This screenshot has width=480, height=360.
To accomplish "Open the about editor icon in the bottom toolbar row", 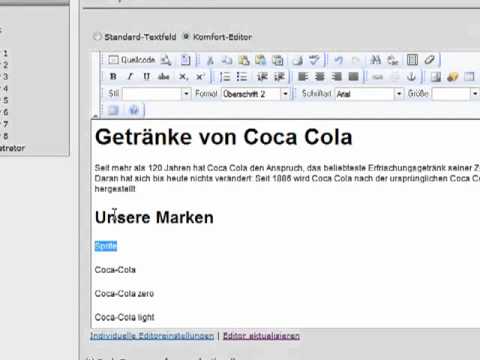I will (x=134, y=110).
